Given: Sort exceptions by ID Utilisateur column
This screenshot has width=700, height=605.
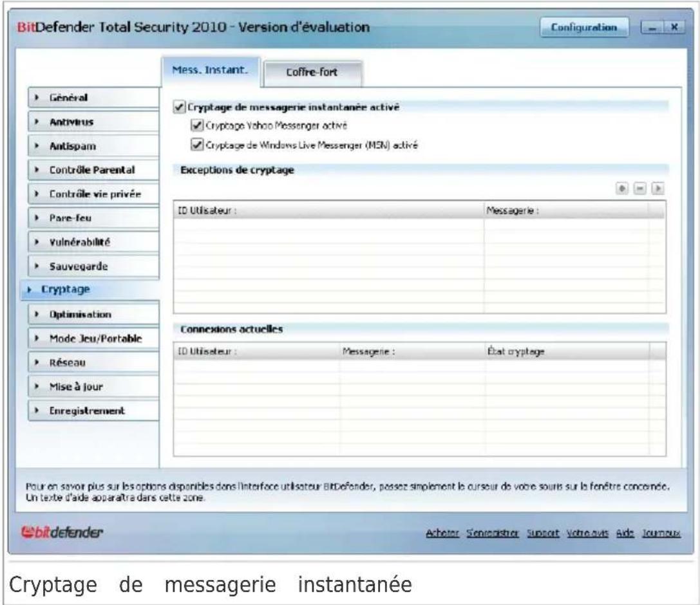Looking at the screenshot, I should 328,210.
